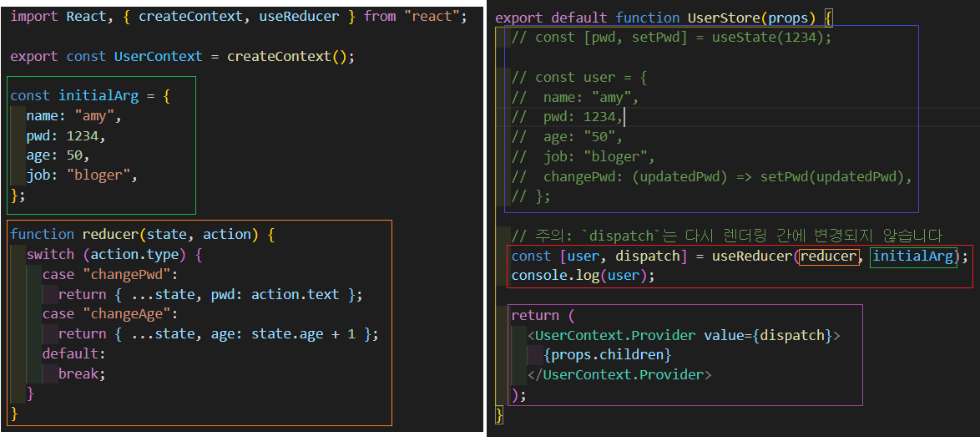
Task: Click the 'break;' statement
Action: click(x=83, y=373)
